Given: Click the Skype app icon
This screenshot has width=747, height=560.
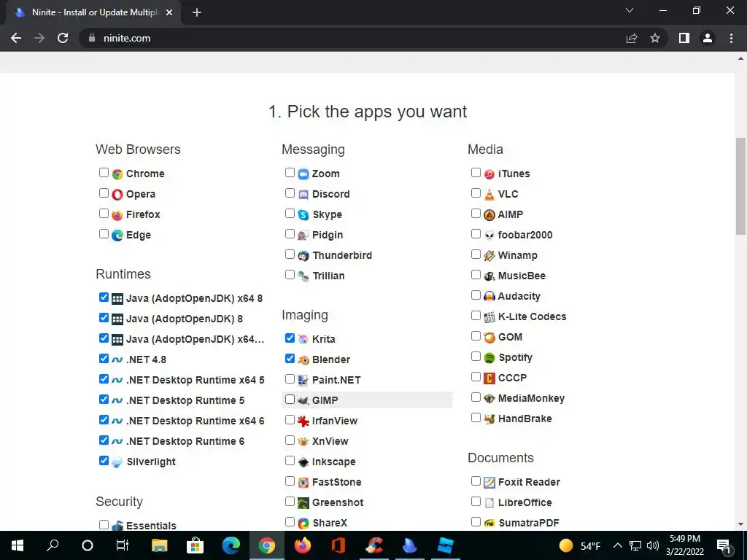Looking at the screenshot, I should tap(303, 215).
